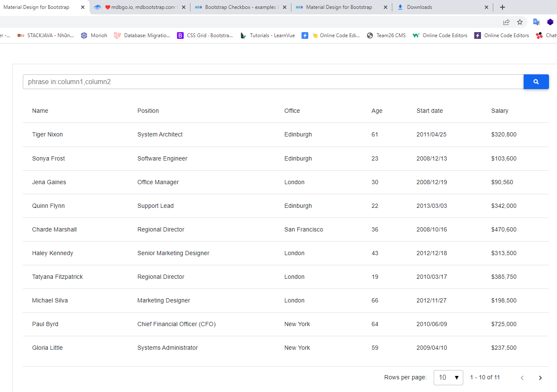Click the share page icon
The height and width of the screenshot is (392, 557).
[506, 22]
